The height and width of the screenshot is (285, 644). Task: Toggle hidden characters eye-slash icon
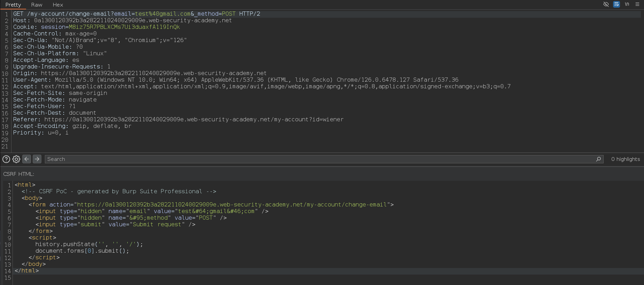[606, 4]
